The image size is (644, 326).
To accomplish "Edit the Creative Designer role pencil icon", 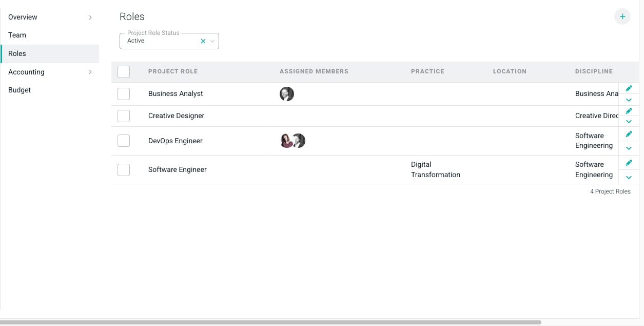I will (629, 111).
